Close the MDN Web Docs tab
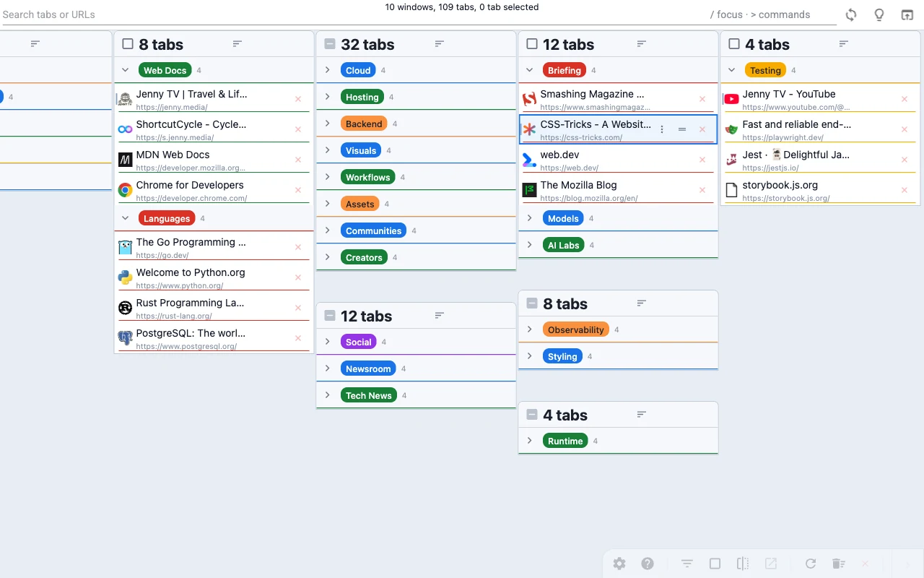 [x=297, y=160]
